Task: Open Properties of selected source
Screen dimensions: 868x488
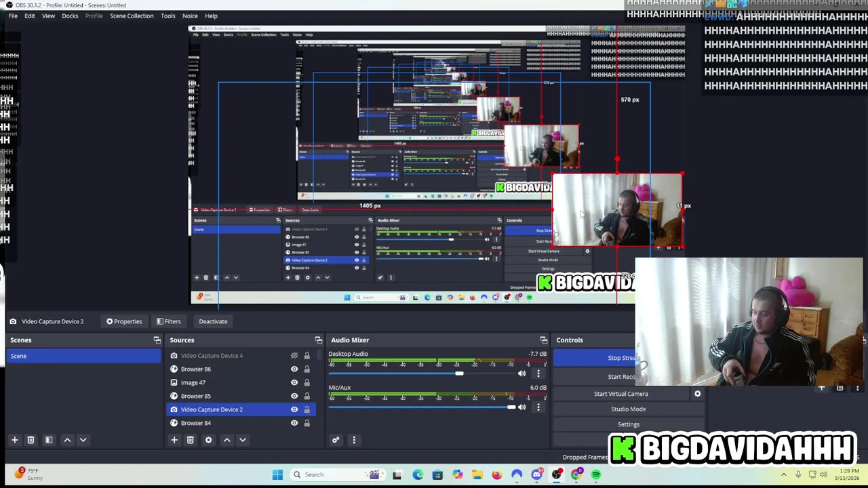Action: [124, 321]
